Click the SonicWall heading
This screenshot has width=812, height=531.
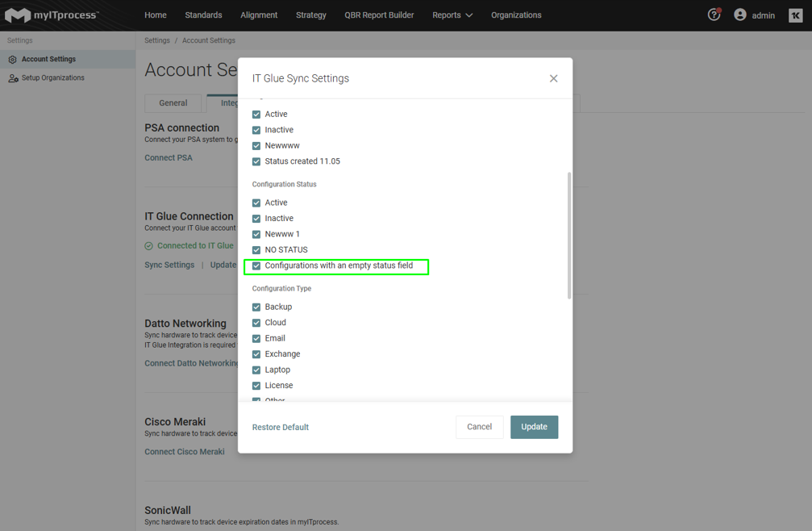tap(168, 511)
